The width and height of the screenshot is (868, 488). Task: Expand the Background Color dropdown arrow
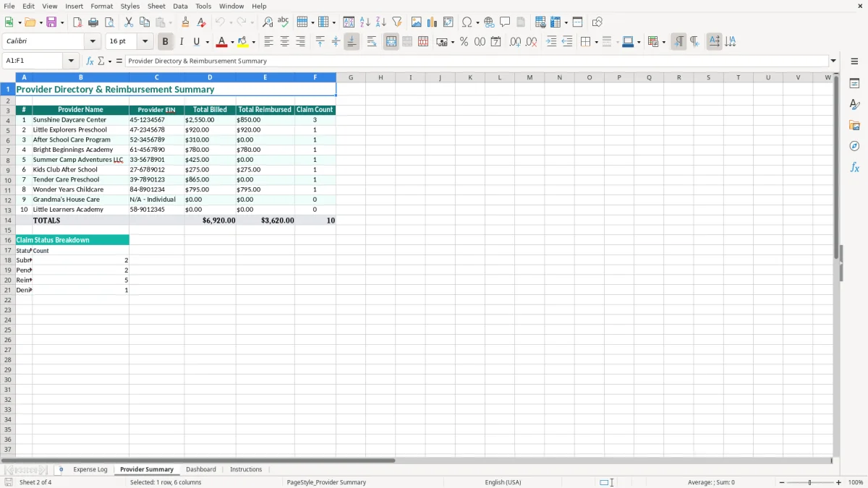point(253,42)
